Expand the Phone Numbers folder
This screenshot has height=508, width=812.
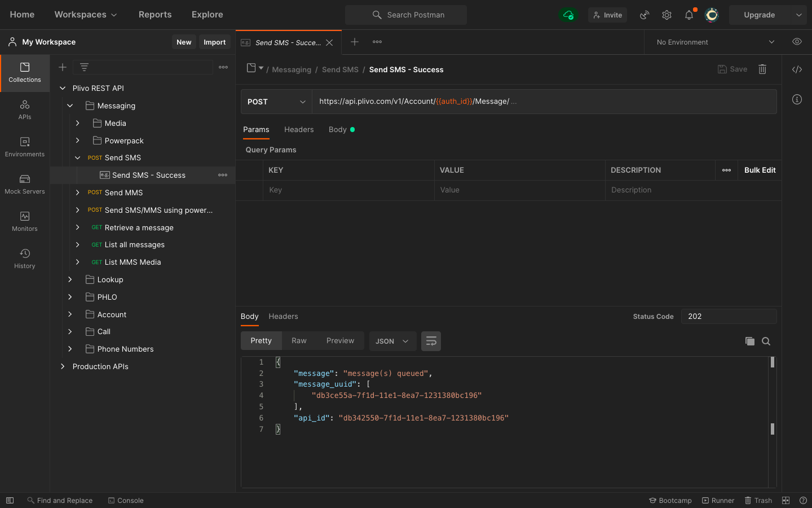click(70, 349)
